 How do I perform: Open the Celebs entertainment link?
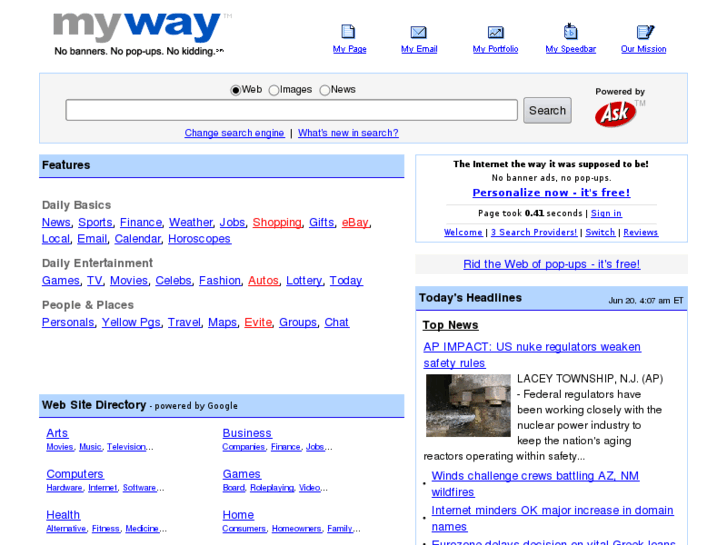[173, 281]
